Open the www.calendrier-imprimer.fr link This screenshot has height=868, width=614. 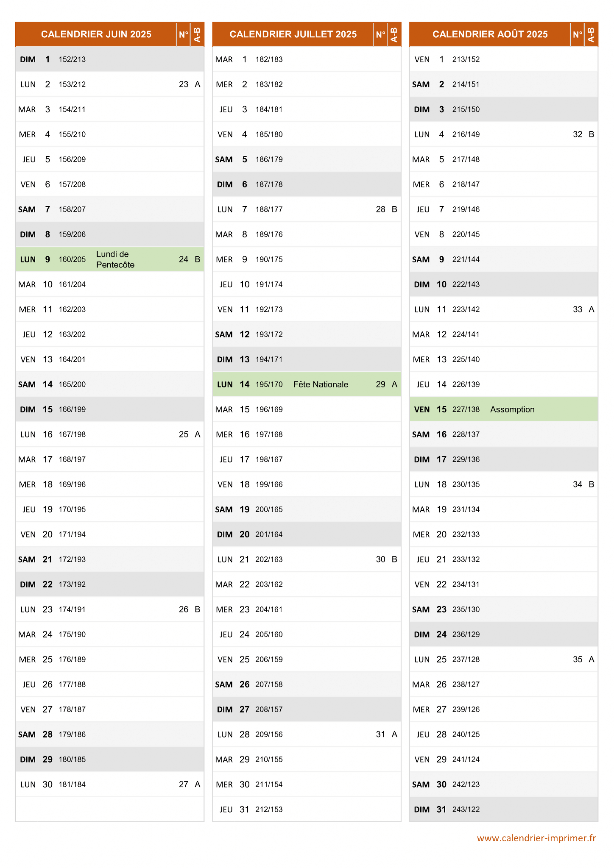(536, 838)
